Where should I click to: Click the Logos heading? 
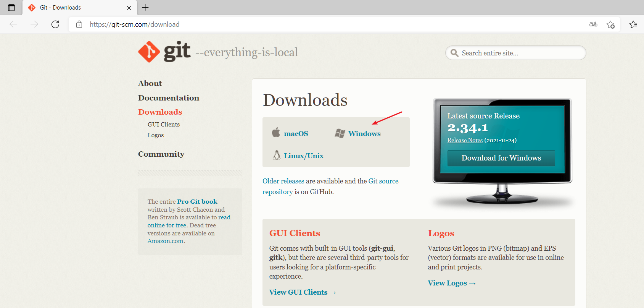(x=441, y=233)
